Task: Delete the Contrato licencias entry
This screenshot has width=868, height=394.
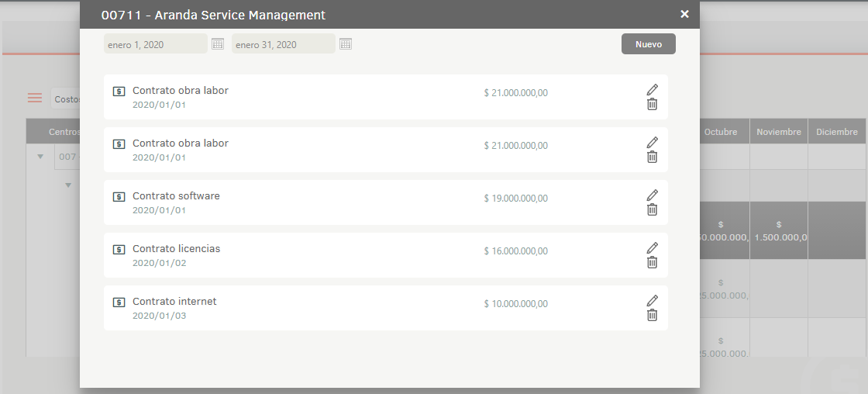Action: tap(652, 262)
